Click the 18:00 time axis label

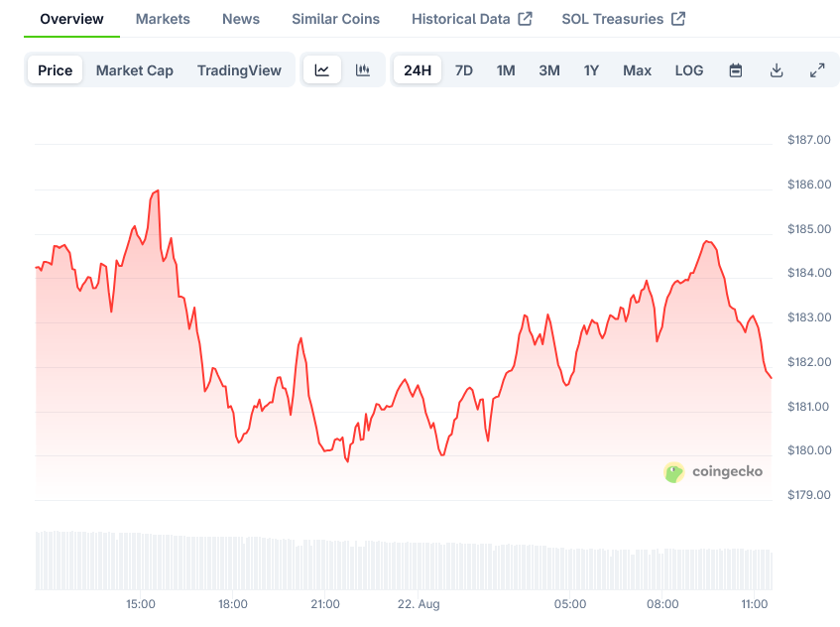pyautogui.click(x=232, y=604)
